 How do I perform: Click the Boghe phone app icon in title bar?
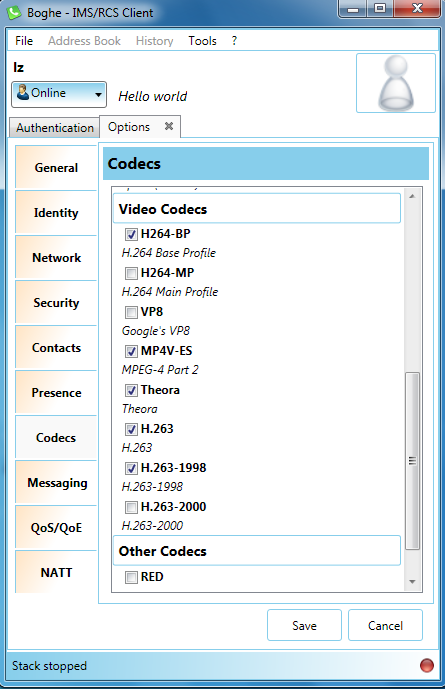point(14,12)
